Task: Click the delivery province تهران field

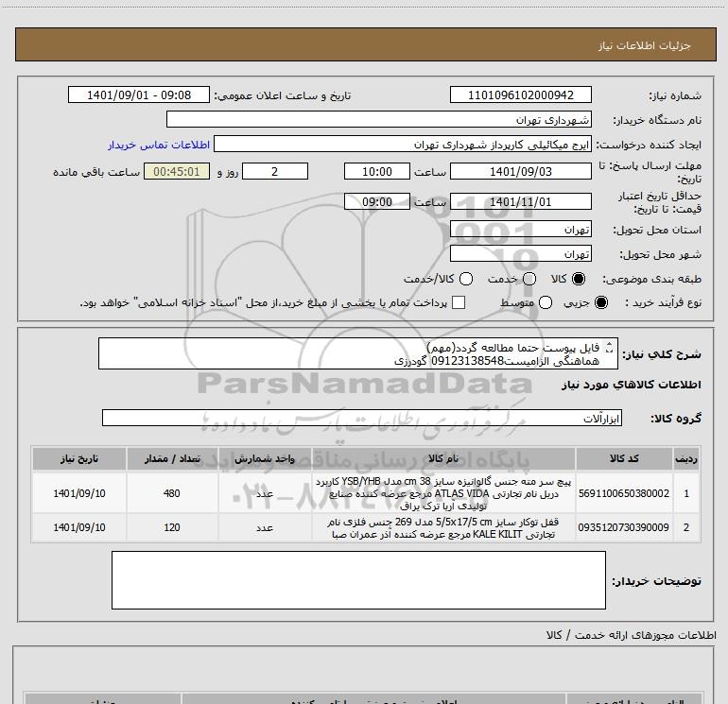Action: pos(520,230)
